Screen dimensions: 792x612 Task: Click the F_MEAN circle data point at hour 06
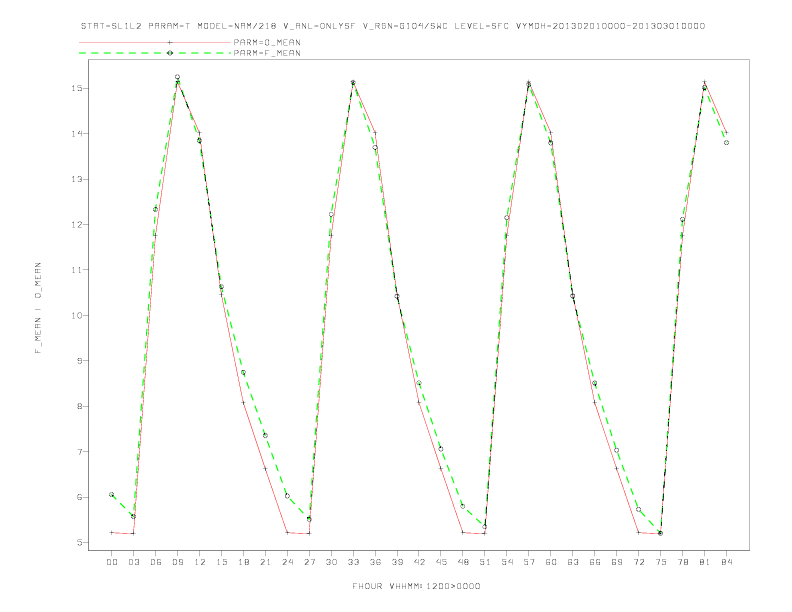[156, 209]
